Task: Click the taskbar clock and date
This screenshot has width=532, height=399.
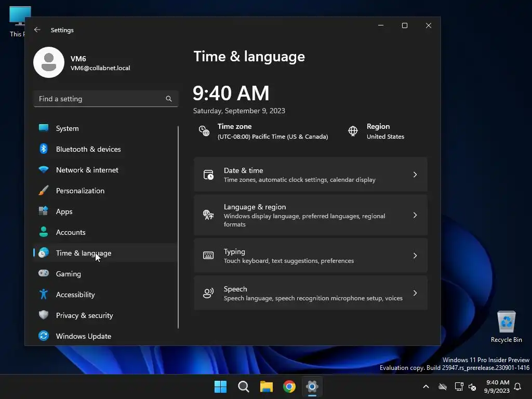Action: [497, 387]
